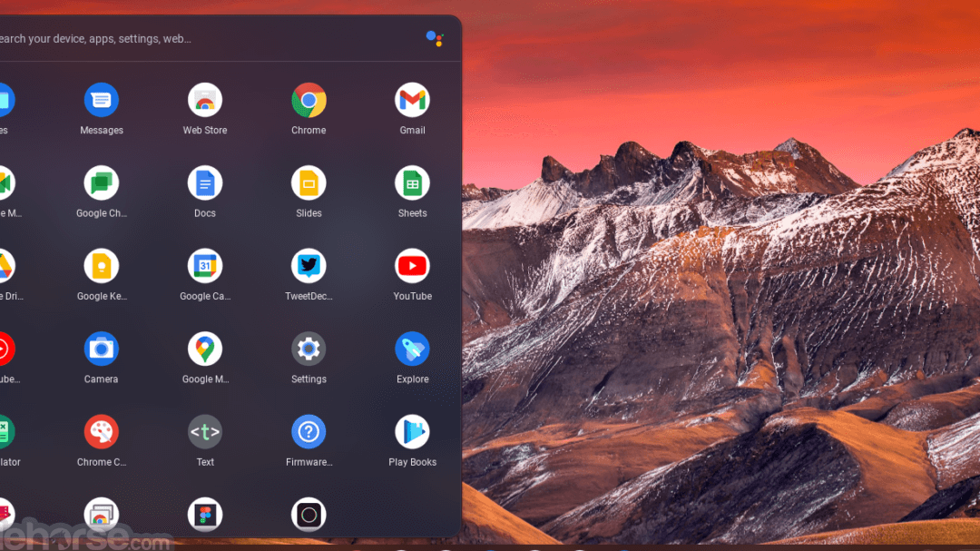Launch YouTube from the launcher
980x551 pixels.
412,267
